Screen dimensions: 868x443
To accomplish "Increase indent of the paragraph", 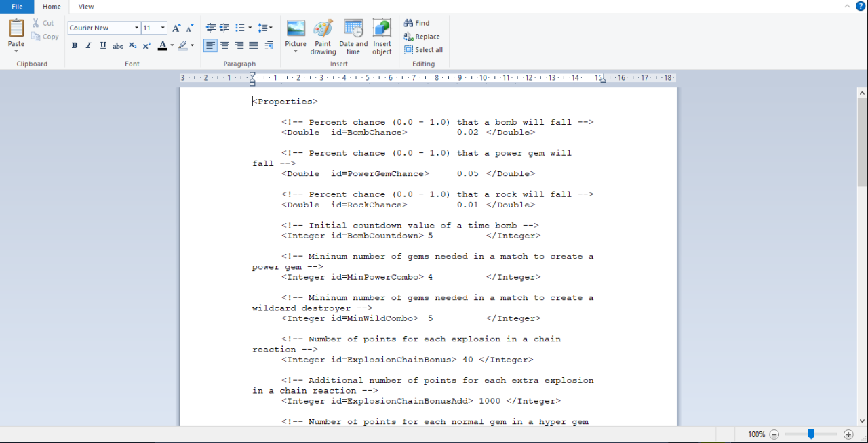I will pos(224,28).
